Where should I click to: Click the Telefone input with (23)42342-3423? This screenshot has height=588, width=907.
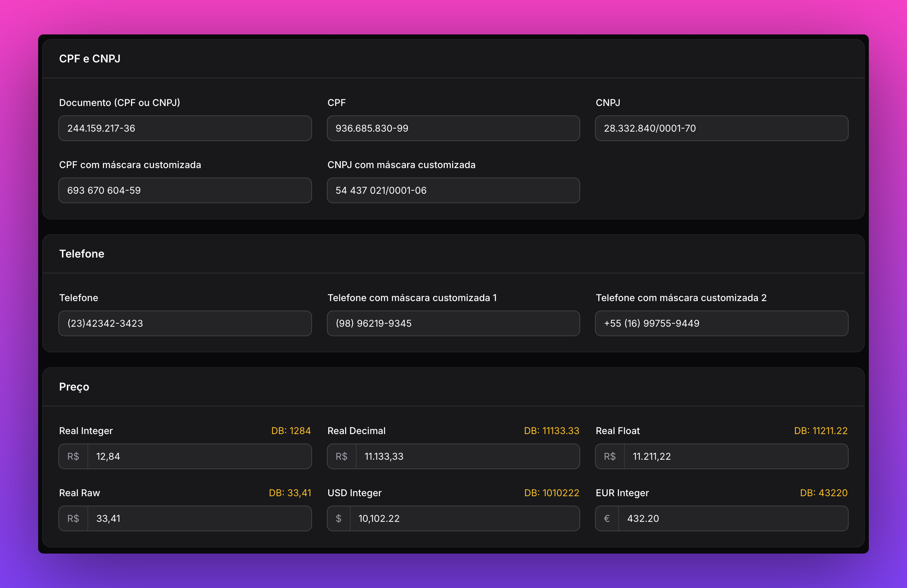[x=185, y=323]
